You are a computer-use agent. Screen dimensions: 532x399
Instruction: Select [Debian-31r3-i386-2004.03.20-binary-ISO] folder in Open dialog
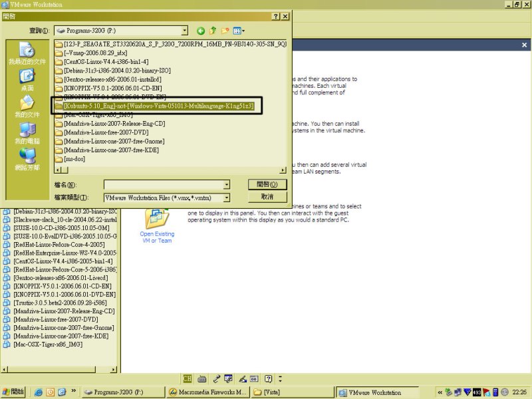113,70
